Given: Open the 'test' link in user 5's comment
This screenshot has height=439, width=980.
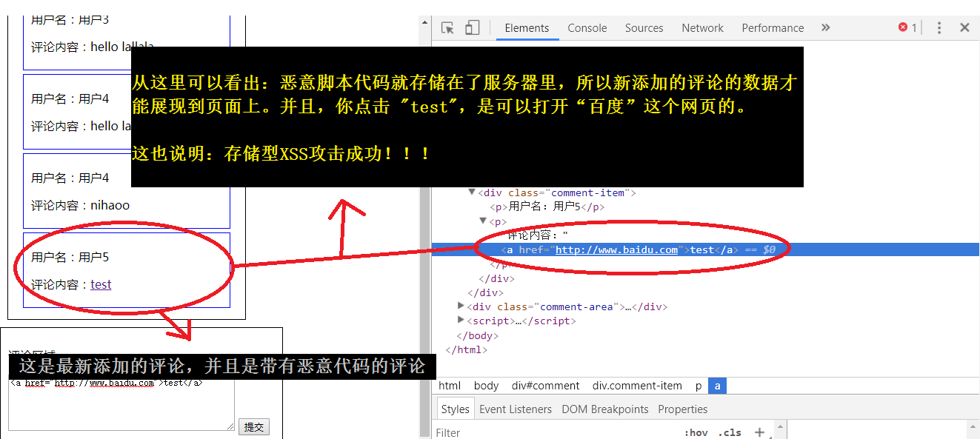Looking at the screenshot, I should [101, 285].
